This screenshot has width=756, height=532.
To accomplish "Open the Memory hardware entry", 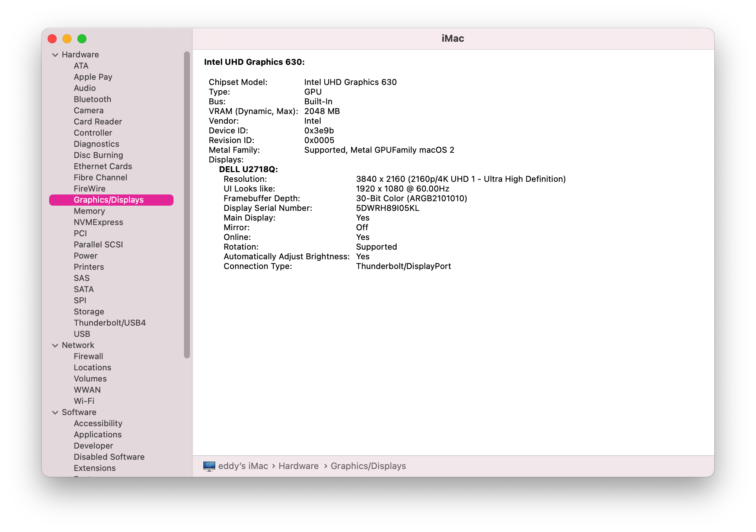I will tap(89, 211).
